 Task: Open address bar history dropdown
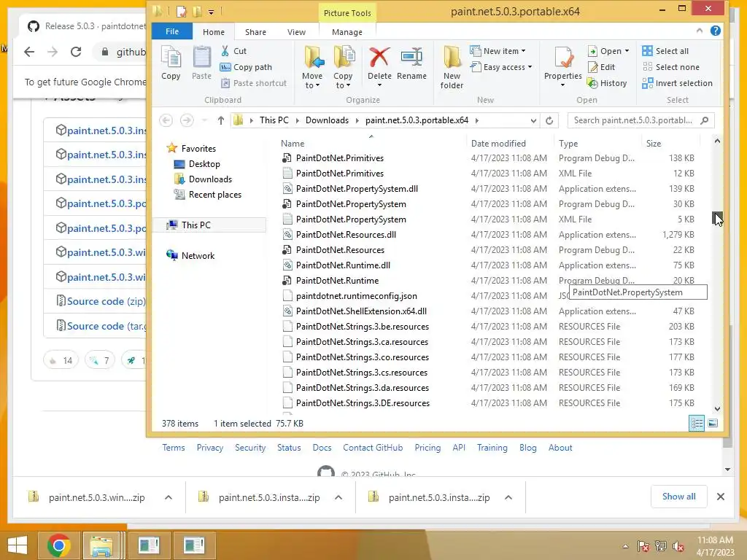pos(533,121)
